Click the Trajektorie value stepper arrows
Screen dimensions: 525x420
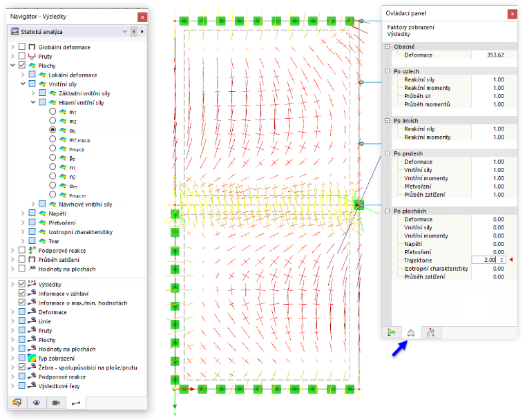coord(502,260)
